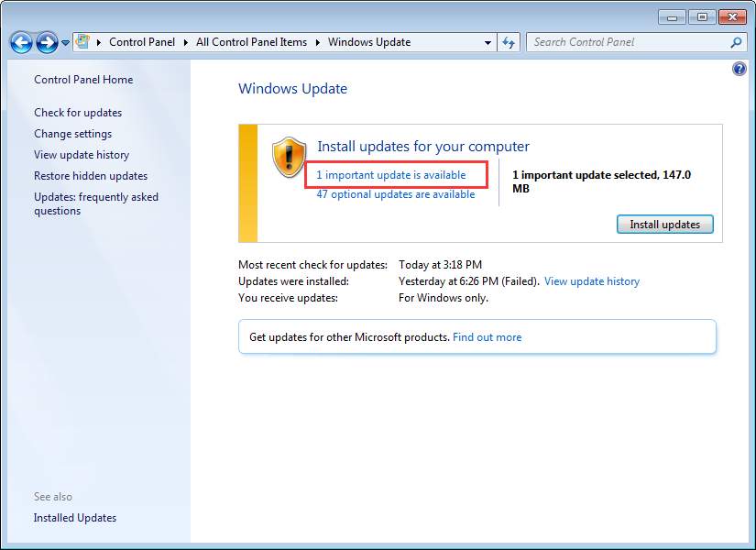Click the Install updates button
The width and height of the screenshot is (756, 550).
point(665,225)
